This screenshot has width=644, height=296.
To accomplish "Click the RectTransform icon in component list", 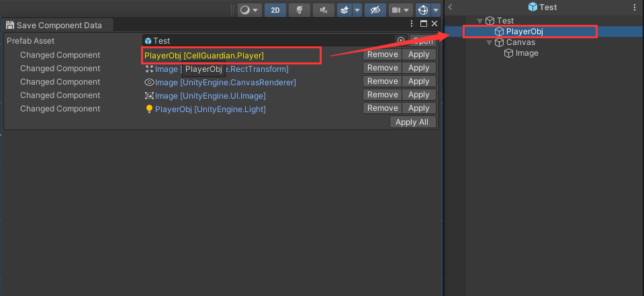I will [x=149, y=68].
